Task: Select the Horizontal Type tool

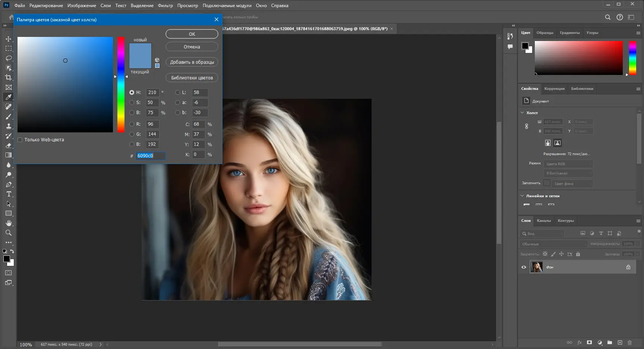Action: tap(8, 194)
